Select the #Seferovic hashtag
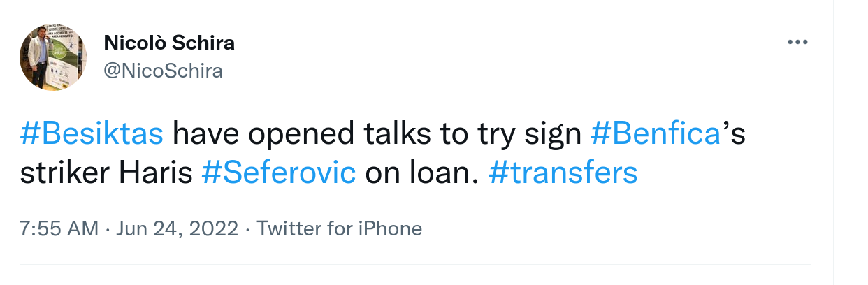 [x=279, y=173]
